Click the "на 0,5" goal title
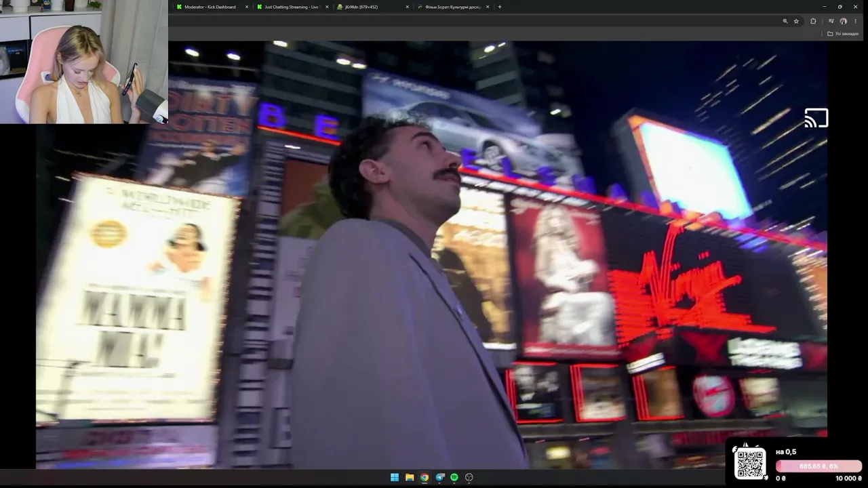The image size is (868, 488). pyautogui.click(x=786, y=452)
